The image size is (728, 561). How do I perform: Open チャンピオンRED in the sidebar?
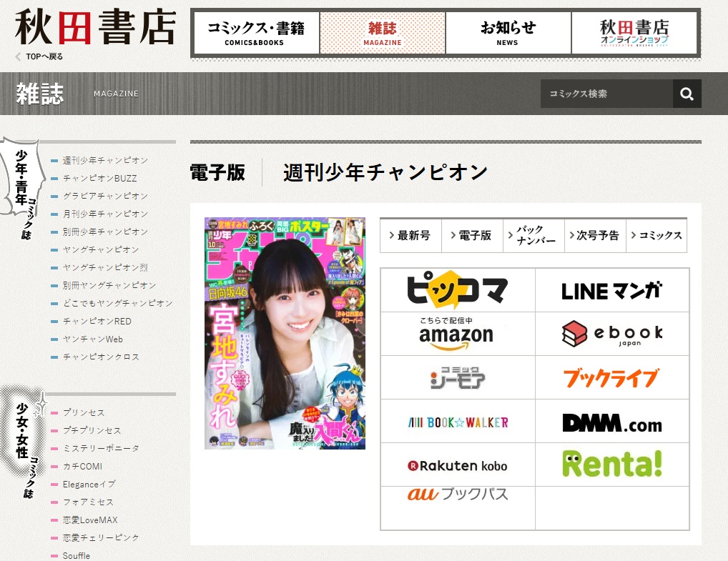point(97,321)
